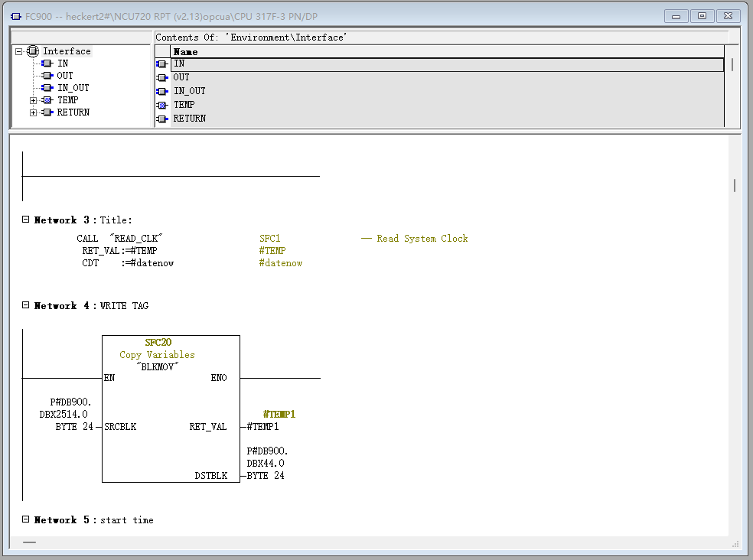Click the RETURN declaration icon in the list
Image resolution: width=753 pixels, height=560 pixels.
click(161, 118)
